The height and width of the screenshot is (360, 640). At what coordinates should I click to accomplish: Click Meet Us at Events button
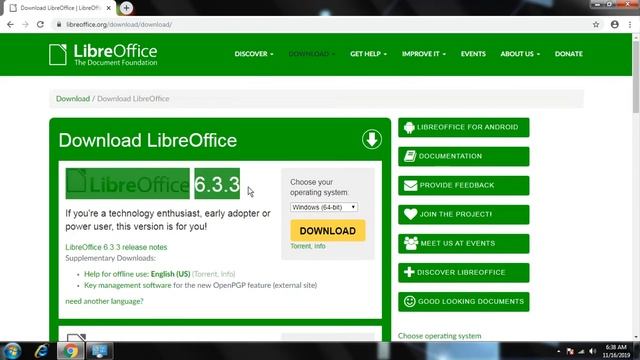(464, 243)
